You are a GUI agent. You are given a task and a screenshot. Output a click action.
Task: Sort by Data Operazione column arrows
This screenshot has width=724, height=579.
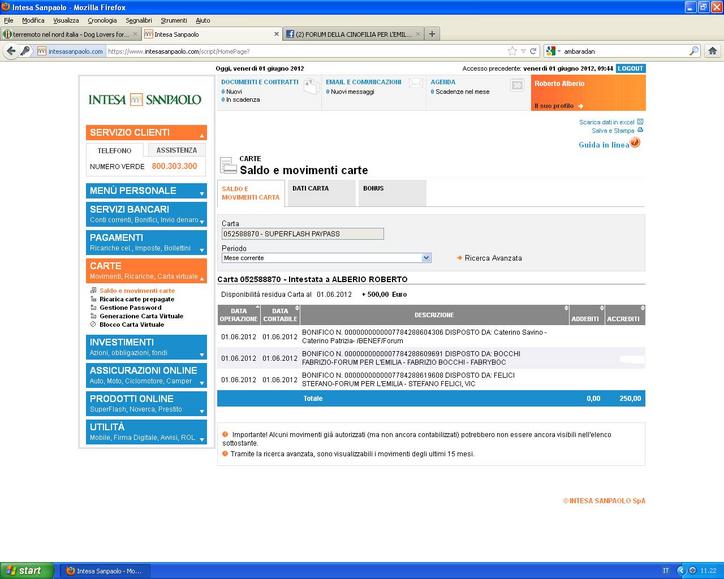tap(257, 308)
